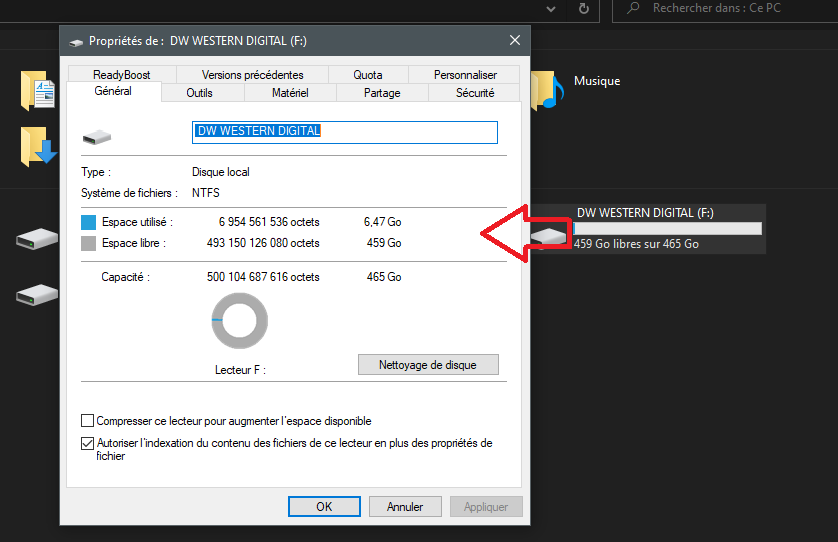The image size is (838, 542).
Task: Click the drive icon beside the name field
Action: pos(97,137)
